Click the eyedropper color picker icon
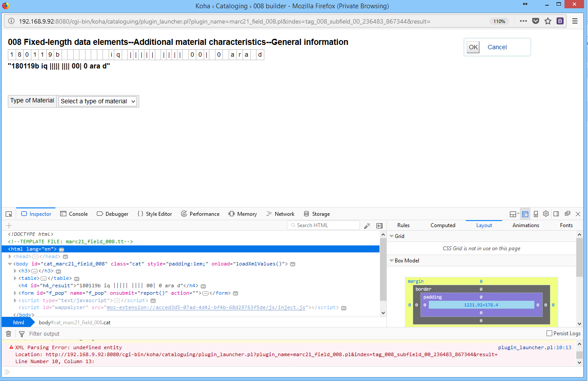 pos(367,225)
